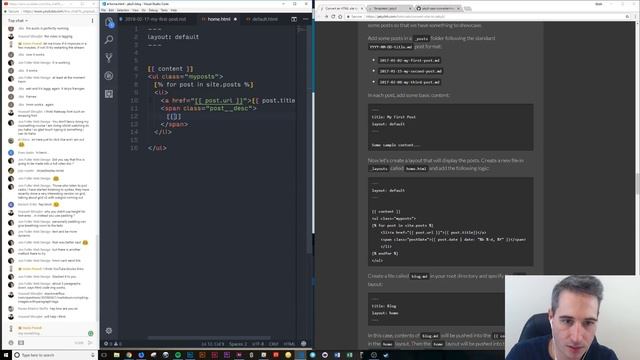Click the CRLF line ending status item
Image resolution: width=640 pixels, height=360 pixels.
coord(273,344)
